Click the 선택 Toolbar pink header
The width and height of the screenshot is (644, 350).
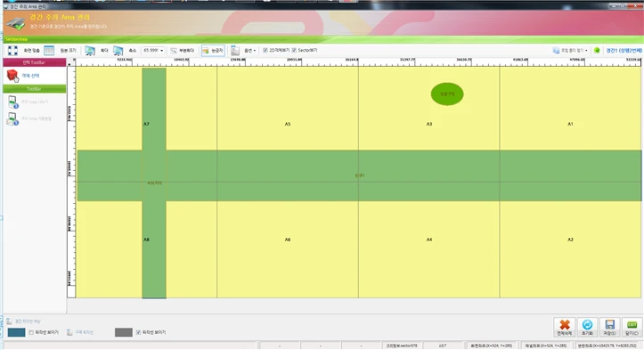coord(34,62)
